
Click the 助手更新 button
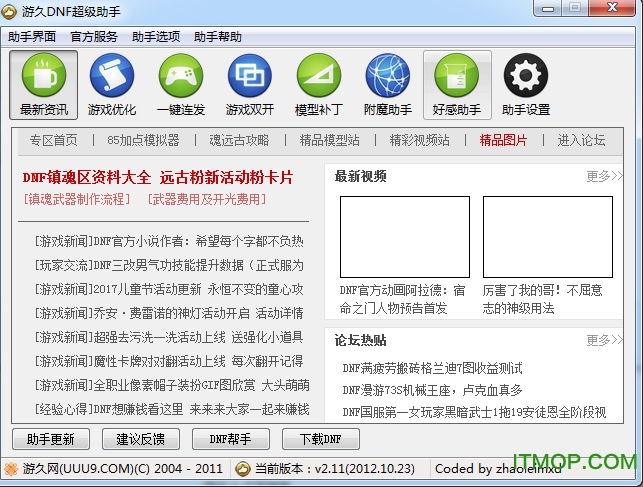tap(51, 439)
